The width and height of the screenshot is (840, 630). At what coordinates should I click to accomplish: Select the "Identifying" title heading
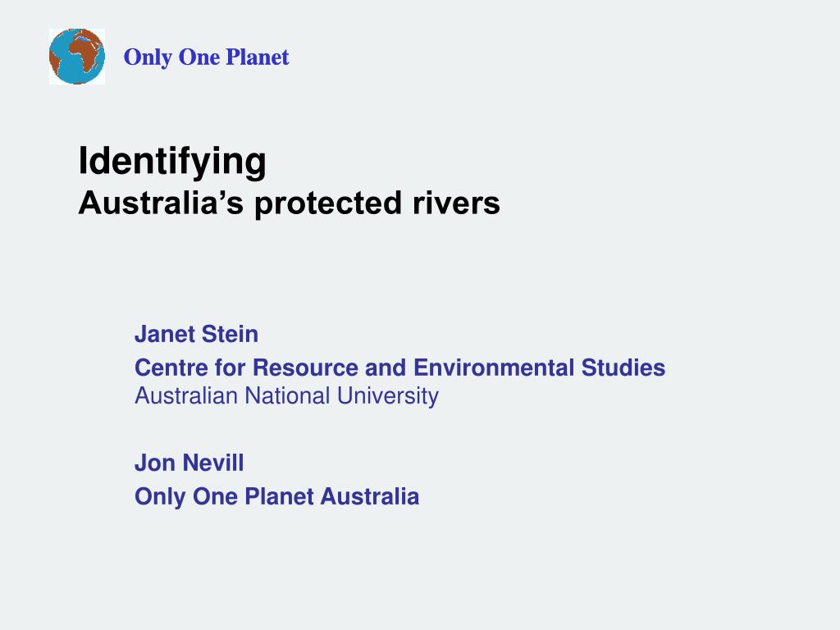(x=172, y=161)
